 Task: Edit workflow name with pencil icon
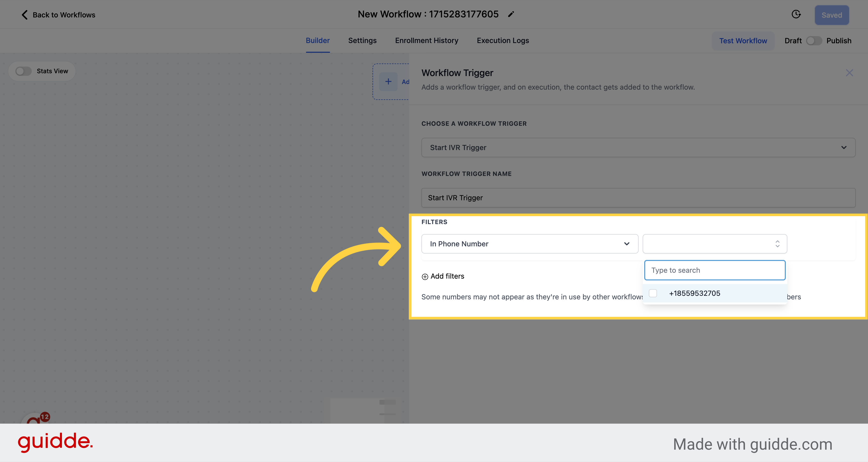[x=511, y=14]
